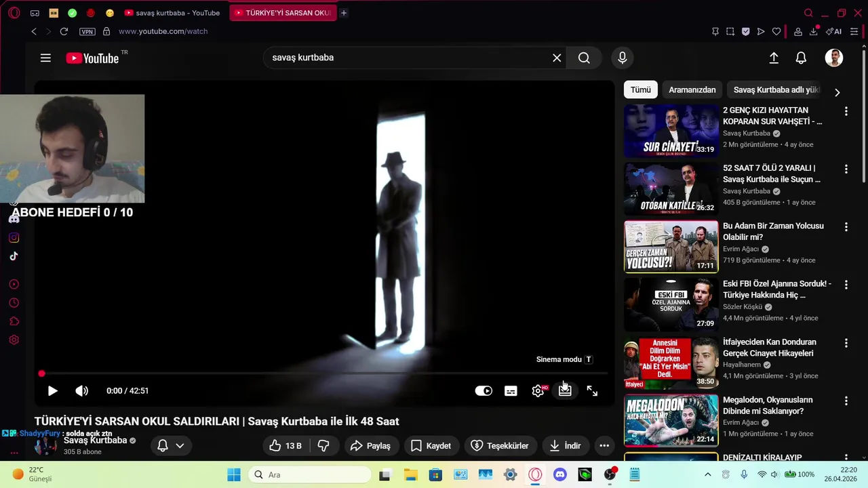Open Instagram in Opera sidebar
This screenshot has height=488, width=868.
click(14, 238)
